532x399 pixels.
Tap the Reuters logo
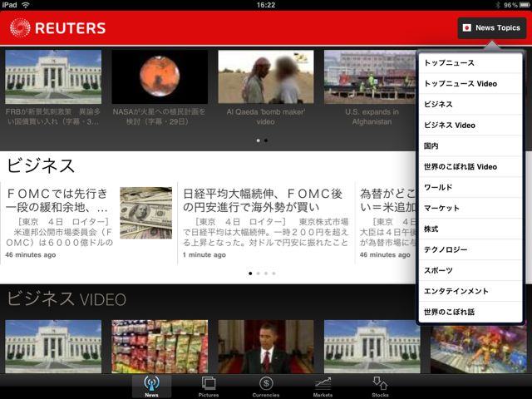(57, 27)
